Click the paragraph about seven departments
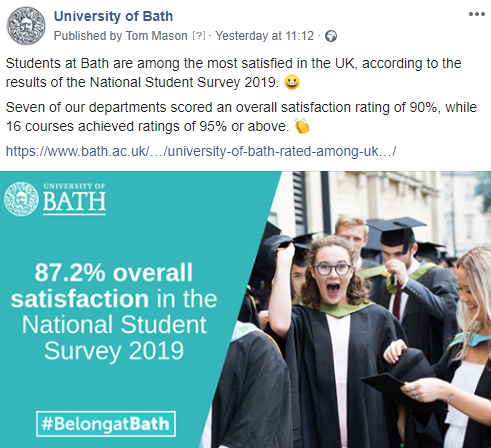This screenshot has width=491, height=448. [x=241, y=117]
